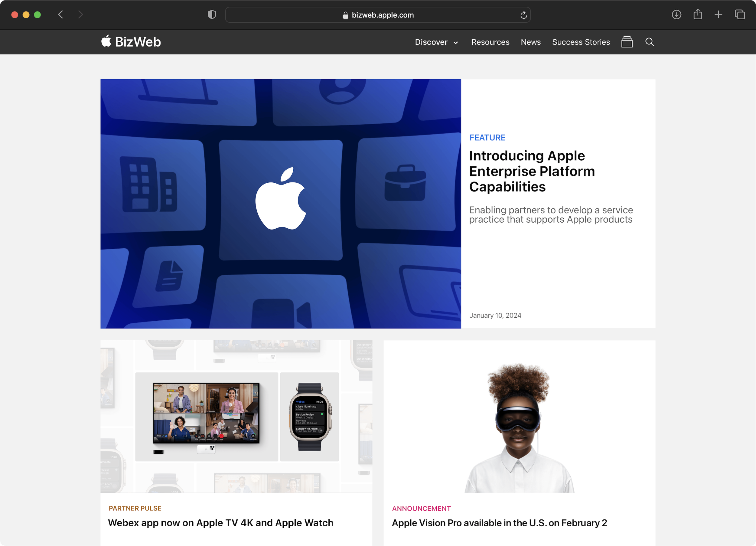This screenshot has width=756, height=546.
Task: Click the BizWeb Apple logo
Action: click(106, 42)
